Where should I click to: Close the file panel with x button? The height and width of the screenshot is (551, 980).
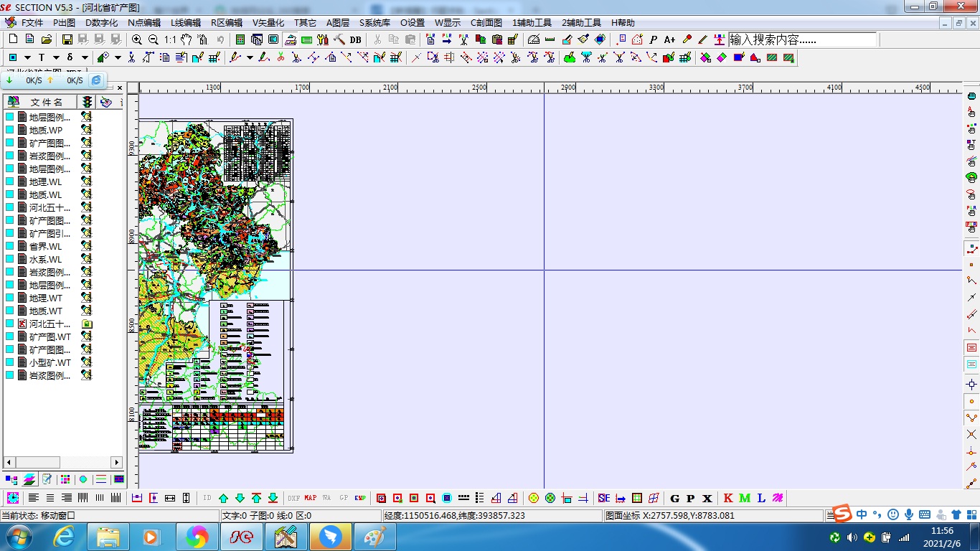(120, 88)
